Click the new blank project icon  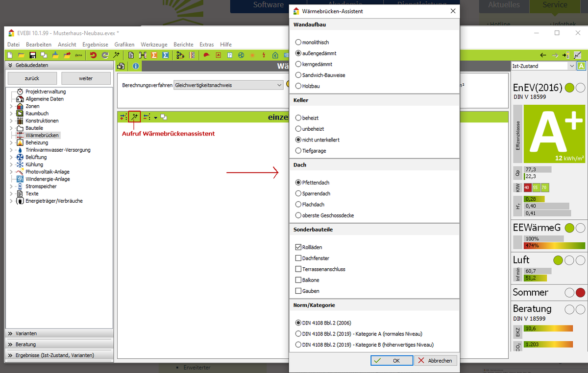10,55
